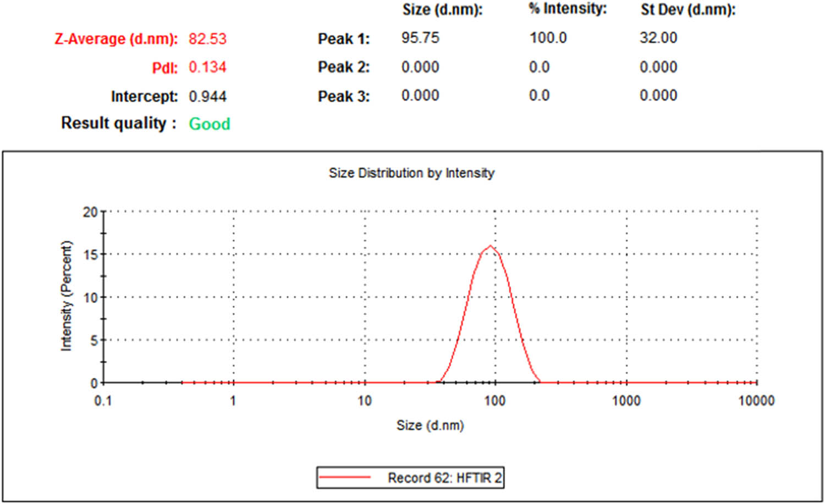Click the % Intensity column header

[x=568, y=9]
